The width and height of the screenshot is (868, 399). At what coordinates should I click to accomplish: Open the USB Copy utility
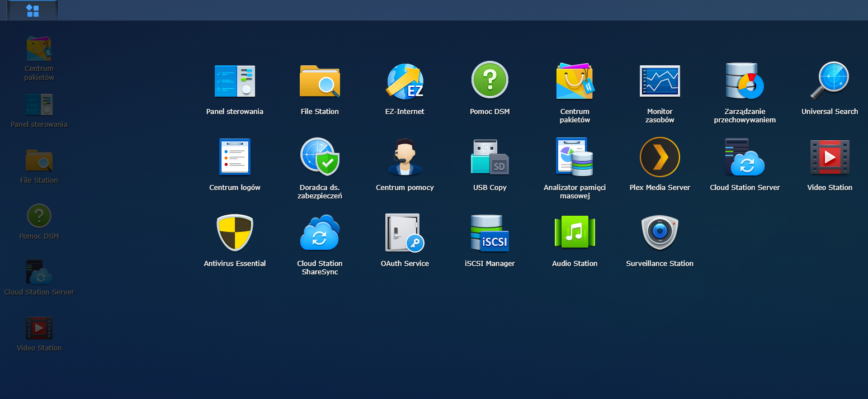point(489,156)
